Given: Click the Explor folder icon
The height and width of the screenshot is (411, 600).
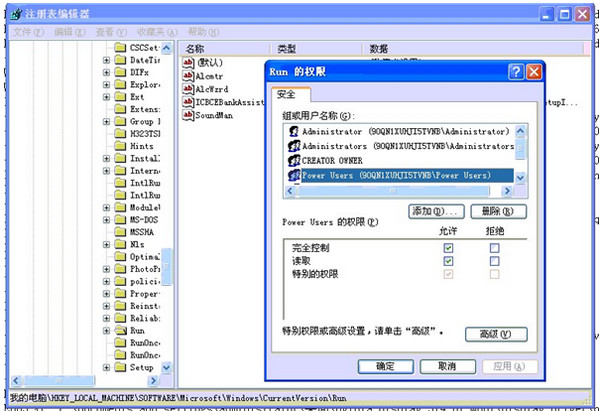Looking at the screenshot, I should 121,85.
